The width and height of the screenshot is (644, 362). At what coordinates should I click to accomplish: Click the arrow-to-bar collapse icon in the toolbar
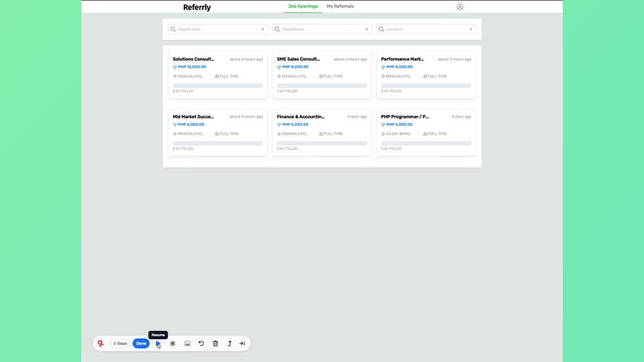[242, 344]
